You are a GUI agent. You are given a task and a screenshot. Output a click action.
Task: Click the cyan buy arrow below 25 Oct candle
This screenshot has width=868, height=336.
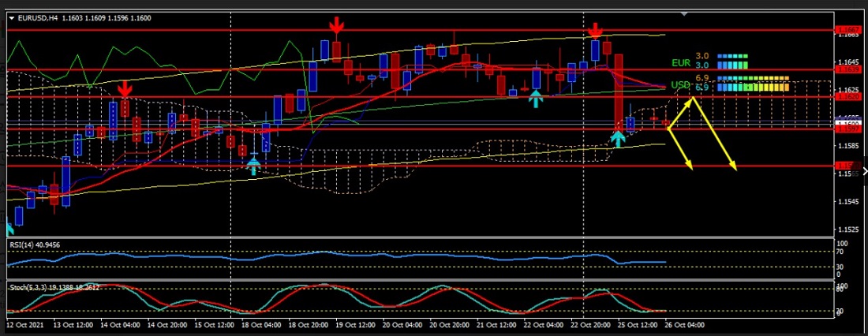pyautogui.click(x=618, y=140)
